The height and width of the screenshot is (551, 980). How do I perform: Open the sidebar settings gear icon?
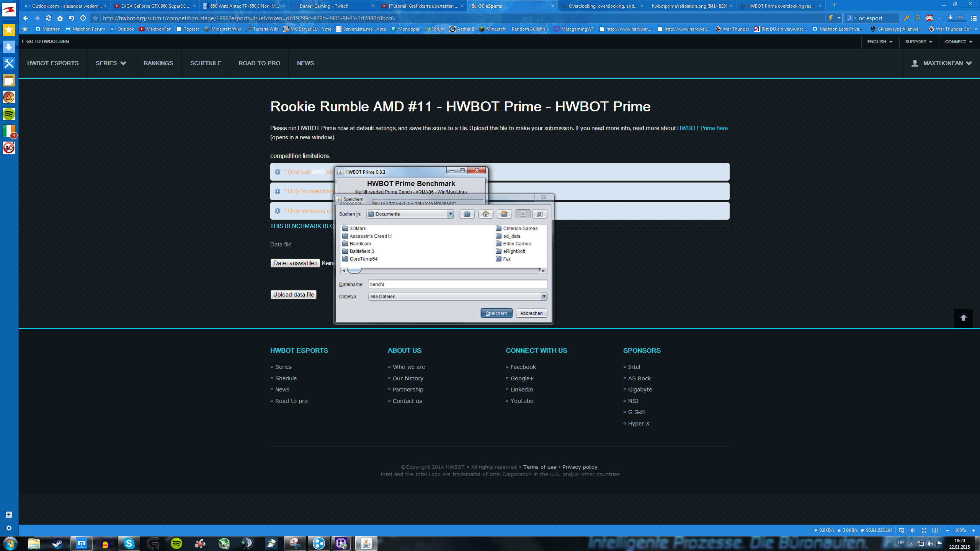pos(9,528)
